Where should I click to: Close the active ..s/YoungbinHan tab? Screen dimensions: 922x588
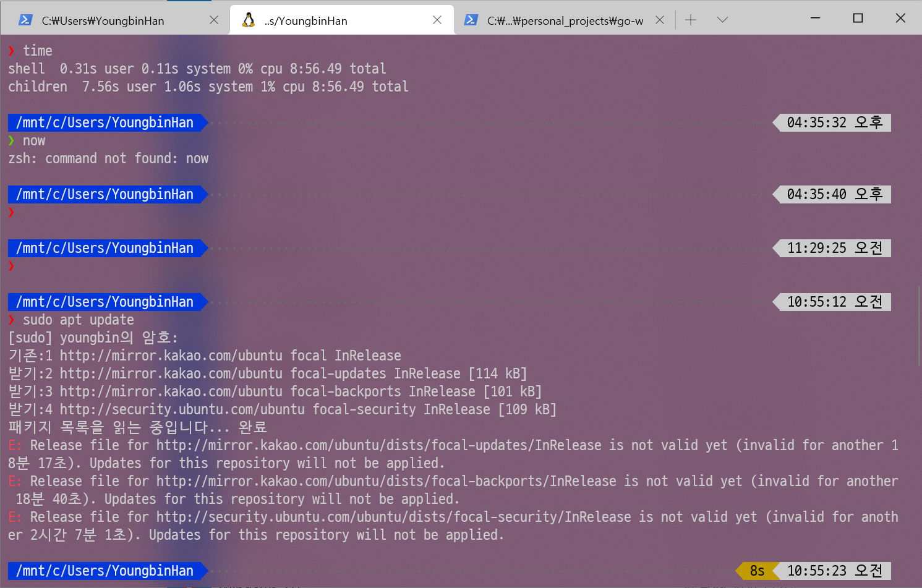(437, 20)
